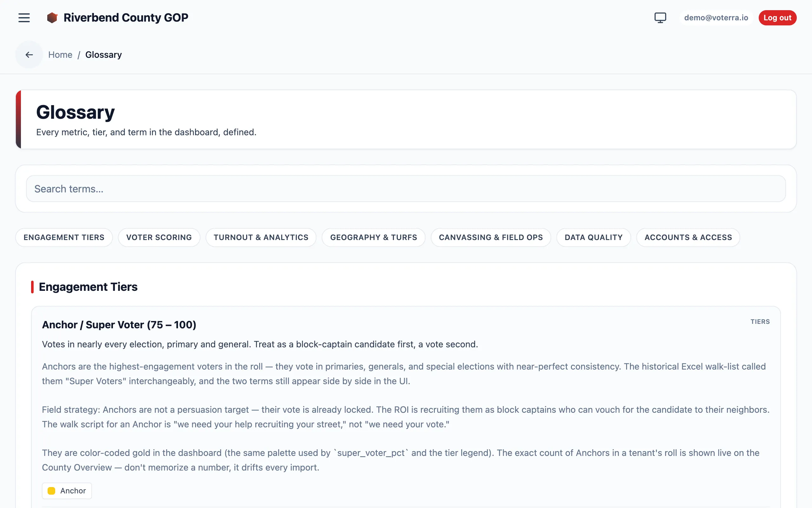Click "Every metric, tier, and term" subtitle
The width and height of the screenshot is (812, 508).
tap(146, 132)
